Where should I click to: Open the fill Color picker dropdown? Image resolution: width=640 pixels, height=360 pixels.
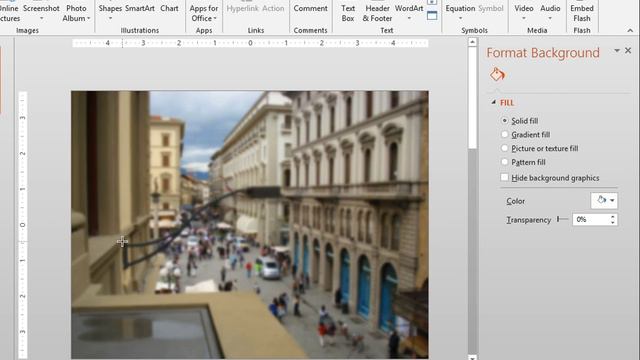tap(604, 200)
